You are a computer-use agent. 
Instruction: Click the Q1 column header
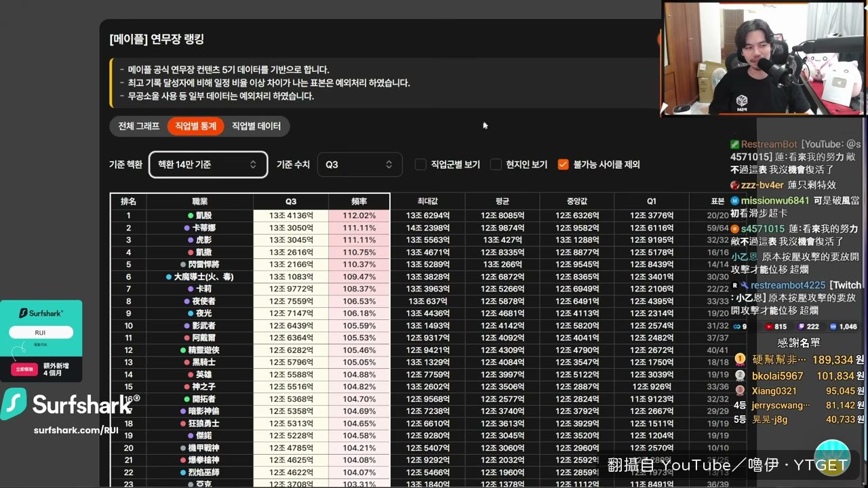[x=652, y=201]
